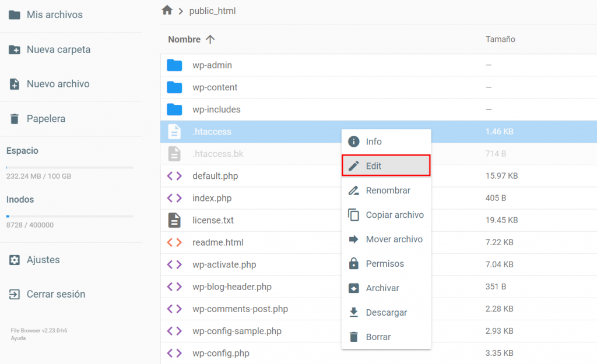This screenshot has width=597, height=364.
Task: Select the greyed-out .htaccess.bk file
Action: click(x=216, y=153)
